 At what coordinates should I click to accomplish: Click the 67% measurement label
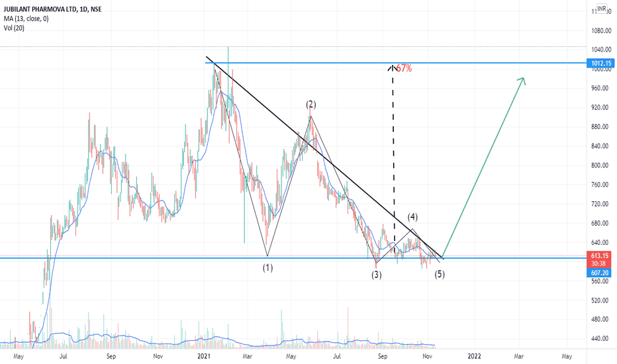tap(404, 68)
